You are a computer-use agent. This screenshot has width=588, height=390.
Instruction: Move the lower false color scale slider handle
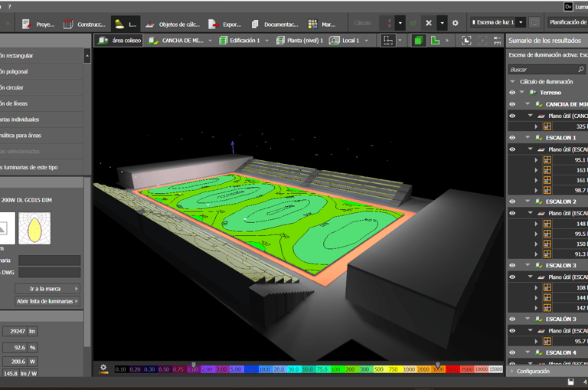(x=194, y=365)
